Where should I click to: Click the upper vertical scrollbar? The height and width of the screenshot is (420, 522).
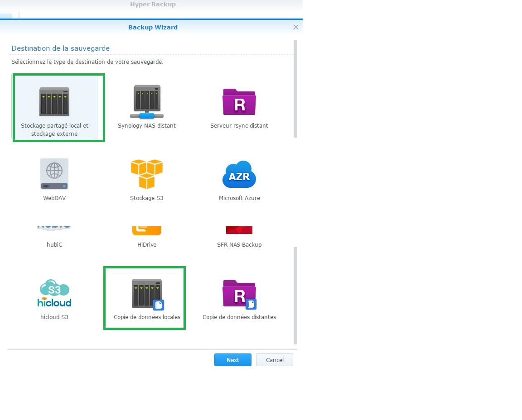click(x=295, y=89)
